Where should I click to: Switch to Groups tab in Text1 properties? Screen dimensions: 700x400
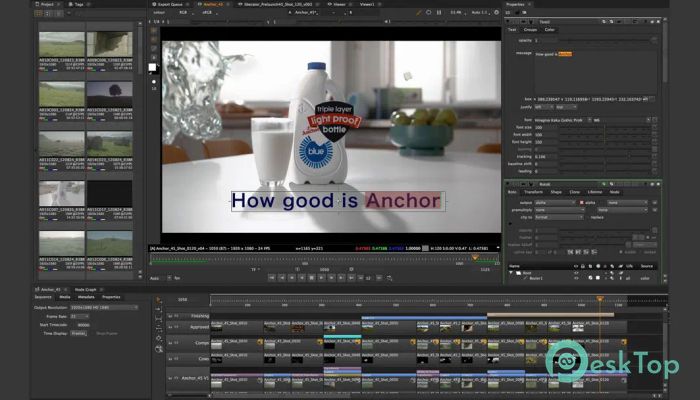(x=530, y=29)
